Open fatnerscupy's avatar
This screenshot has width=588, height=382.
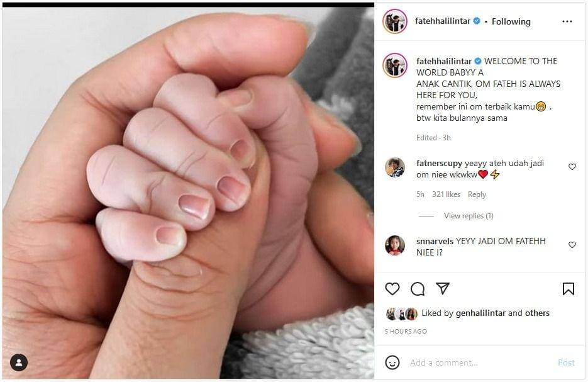click(395, 167)
